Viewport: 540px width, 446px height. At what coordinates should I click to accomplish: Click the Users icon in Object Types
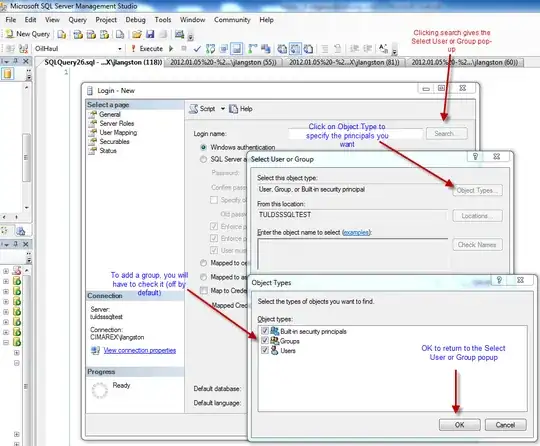click(x=274, y=351)
